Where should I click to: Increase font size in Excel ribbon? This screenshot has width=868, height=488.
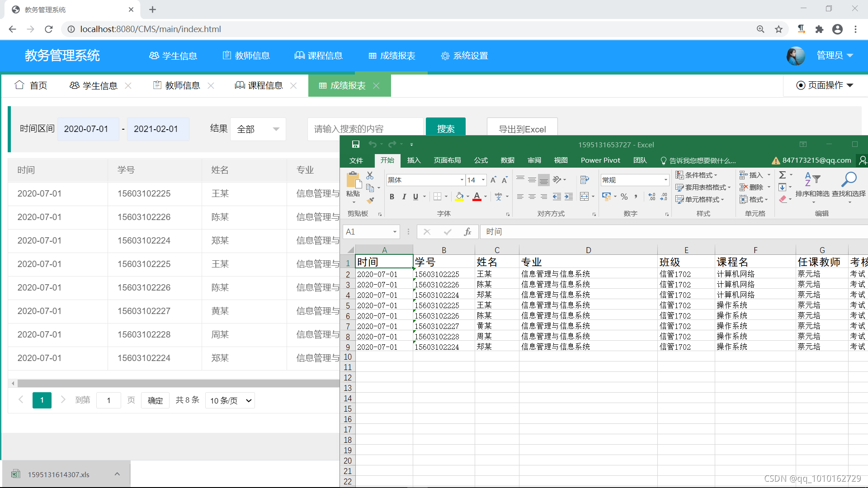pyautogui.click(x=493, y=180)
